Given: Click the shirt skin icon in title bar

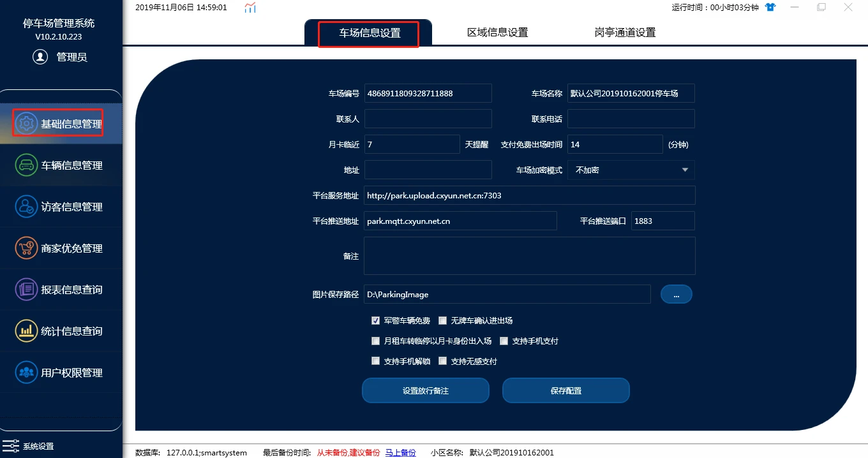Looking at the screenshot, I should click(770, 8).
